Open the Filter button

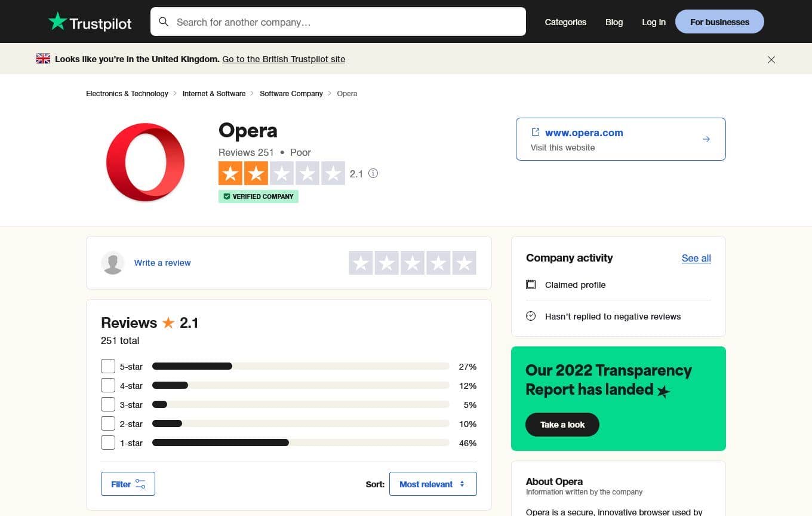coord(128,484)
